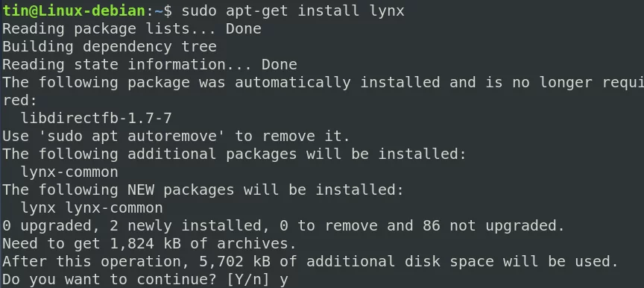The width and height of the screenshot is (644, 288).
Task: Click the 'sudo apt-get install lynx' command
Action: coord(293,11)
